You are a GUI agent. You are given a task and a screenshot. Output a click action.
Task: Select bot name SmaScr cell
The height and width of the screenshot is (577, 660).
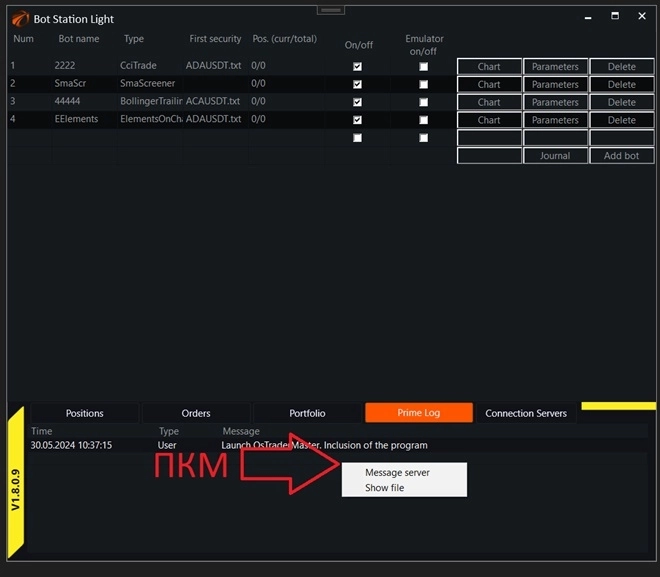pos(84,83)
